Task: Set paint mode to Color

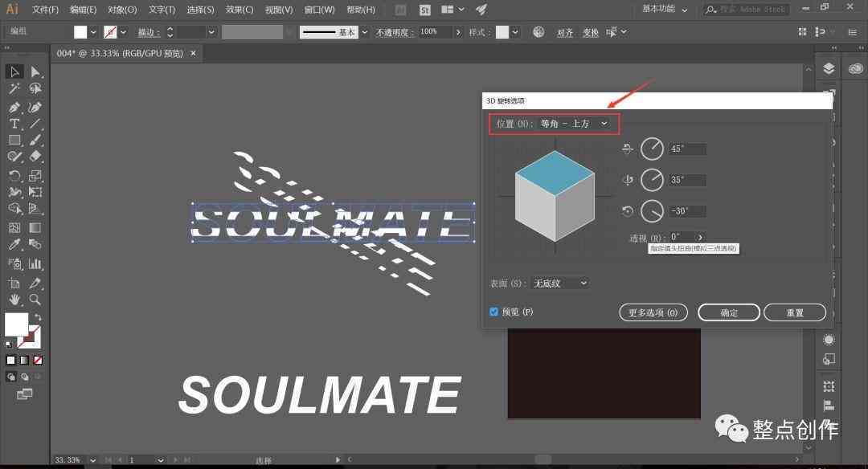Action: tap(11, 360)
